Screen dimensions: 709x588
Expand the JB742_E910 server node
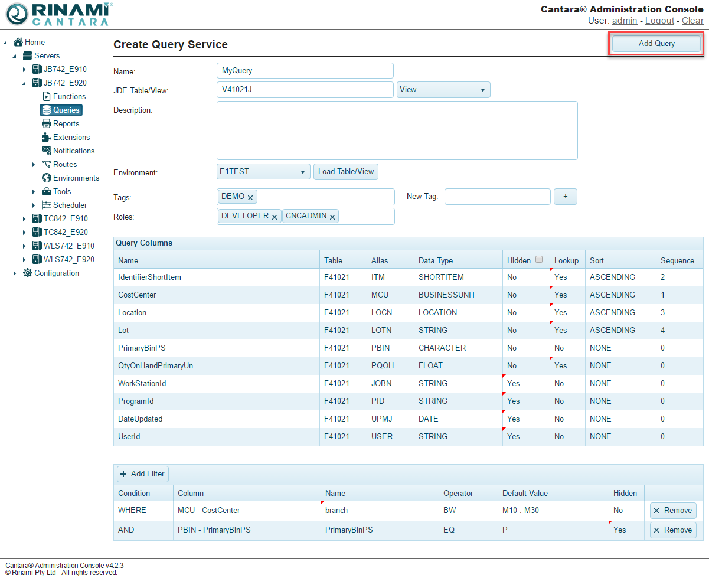tap(24, 70)
